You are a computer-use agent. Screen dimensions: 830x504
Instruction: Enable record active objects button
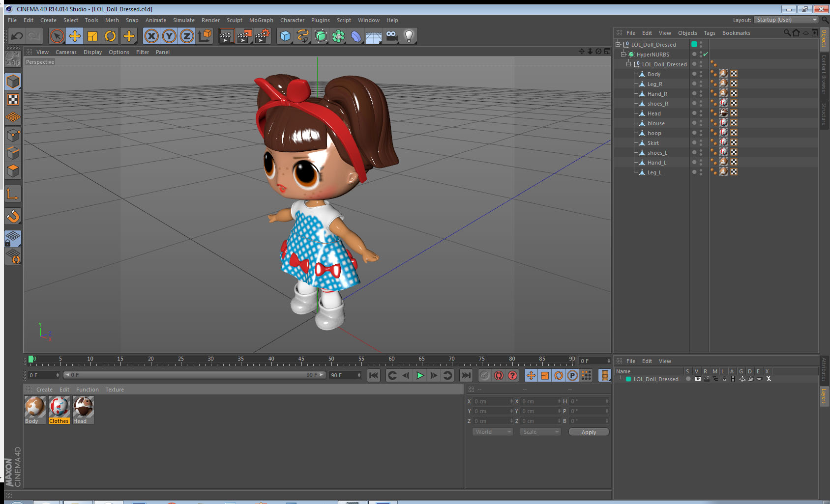484,375
